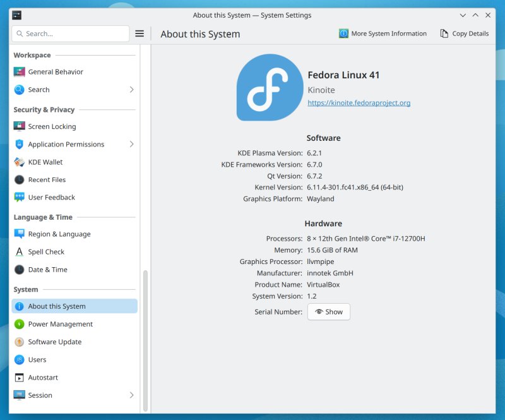Click the Region & Language icon
This screenshot has height=420, width=505.
pos(20,234)
